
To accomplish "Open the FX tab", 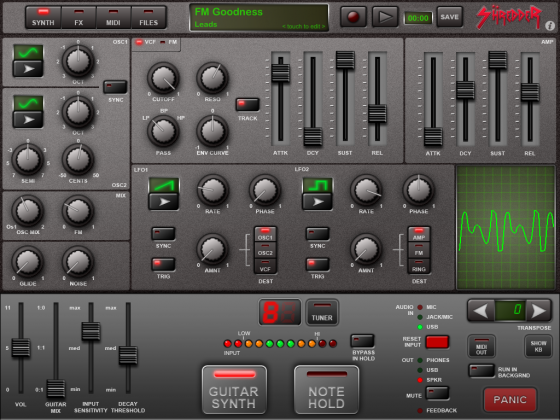I will (79, 18).
